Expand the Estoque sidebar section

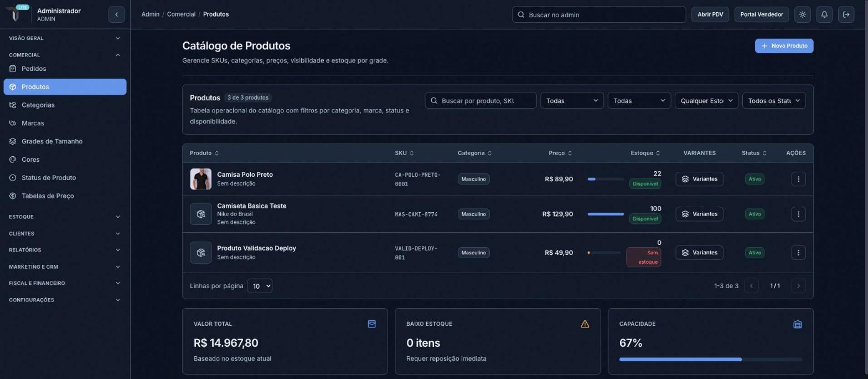click(x=65, y=217)
